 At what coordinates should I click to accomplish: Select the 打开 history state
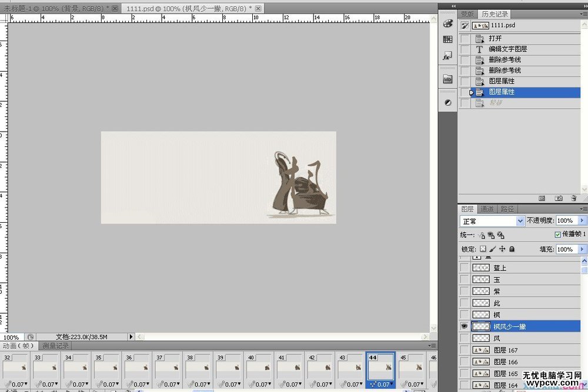(x=495, y=39)
